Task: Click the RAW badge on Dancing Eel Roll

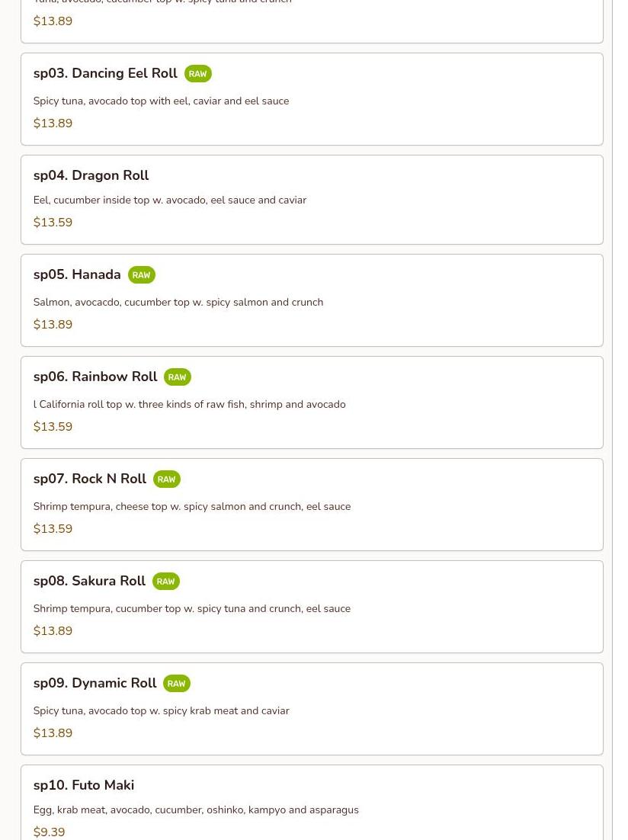Action: [x=197, y=74]
